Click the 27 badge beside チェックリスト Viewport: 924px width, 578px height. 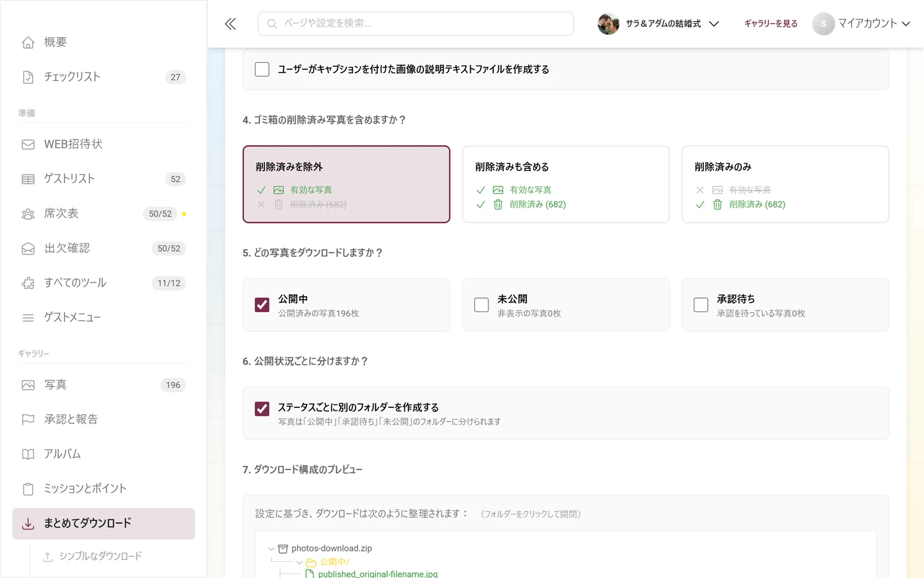[x=176, y=77]
